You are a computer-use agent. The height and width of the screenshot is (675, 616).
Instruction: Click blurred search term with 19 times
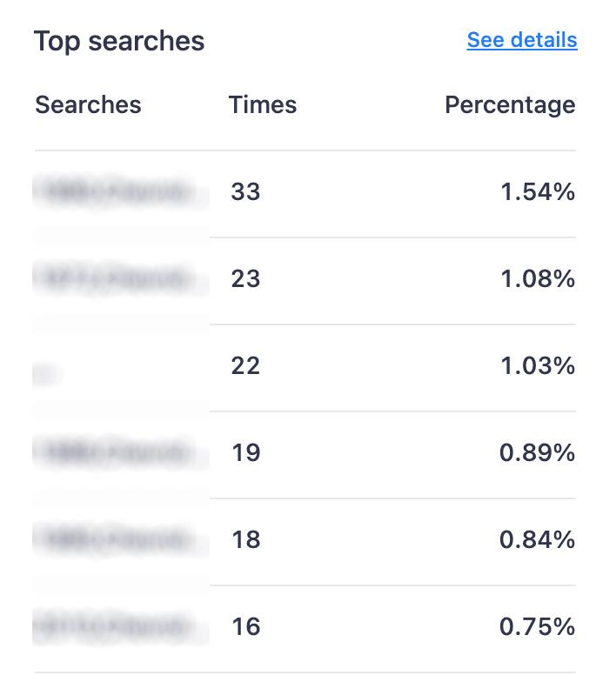[x=116, y=452]
